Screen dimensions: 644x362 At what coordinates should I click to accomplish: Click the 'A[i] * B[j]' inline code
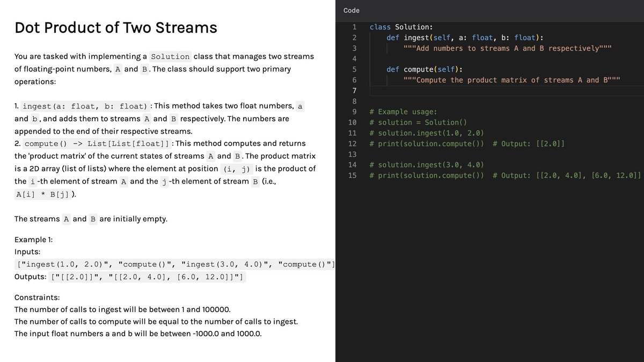[x=42, y=194]
